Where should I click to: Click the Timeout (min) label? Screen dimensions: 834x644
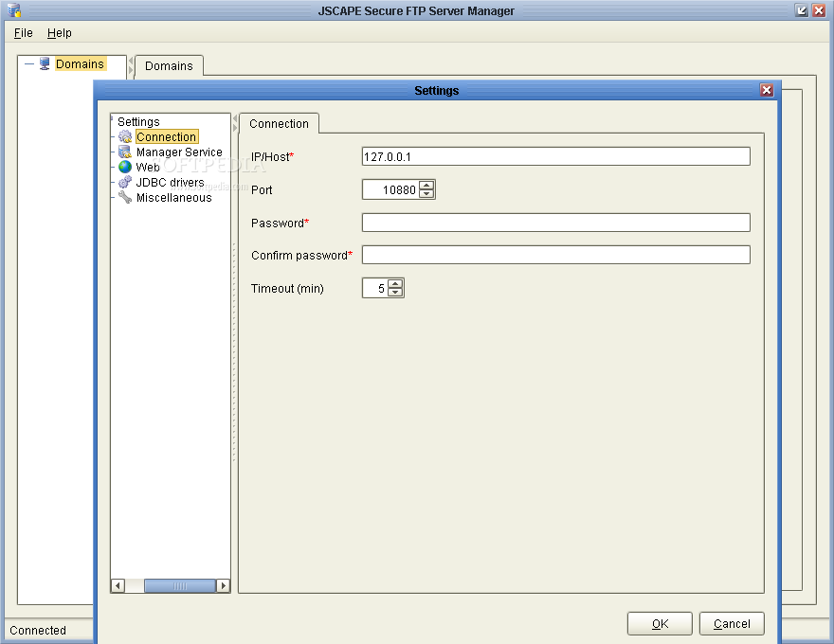click(287, 289)
